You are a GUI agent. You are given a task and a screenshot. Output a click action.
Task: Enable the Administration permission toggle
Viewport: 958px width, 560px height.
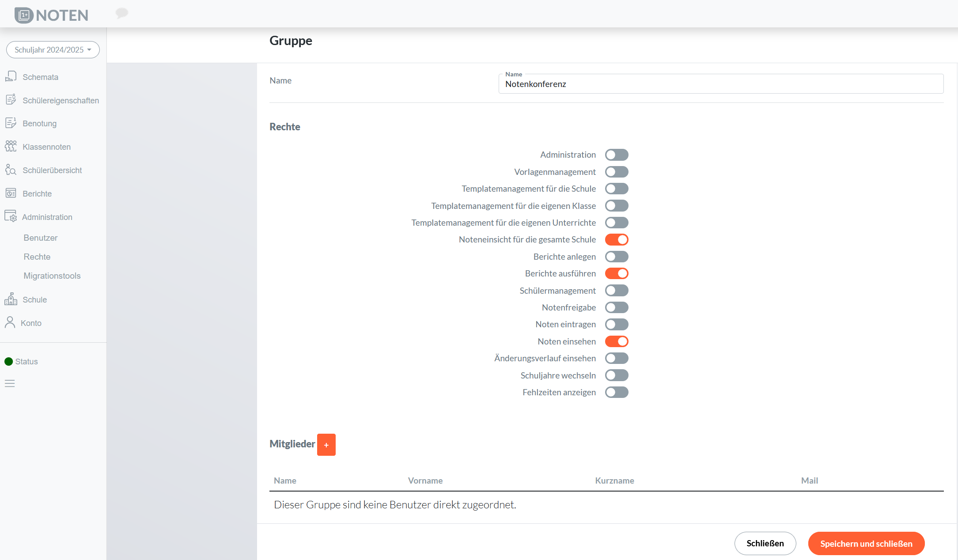tap(617, 155)
